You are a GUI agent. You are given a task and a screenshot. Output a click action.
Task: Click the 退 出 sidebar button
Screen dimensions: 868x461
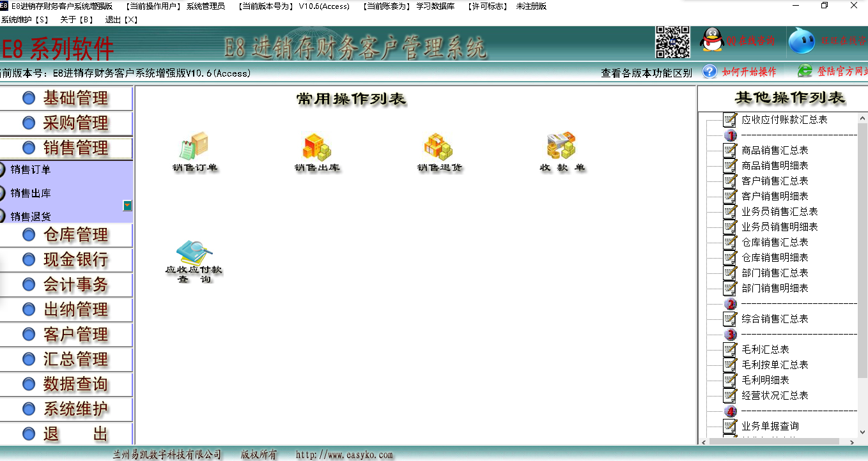point(66,434)
